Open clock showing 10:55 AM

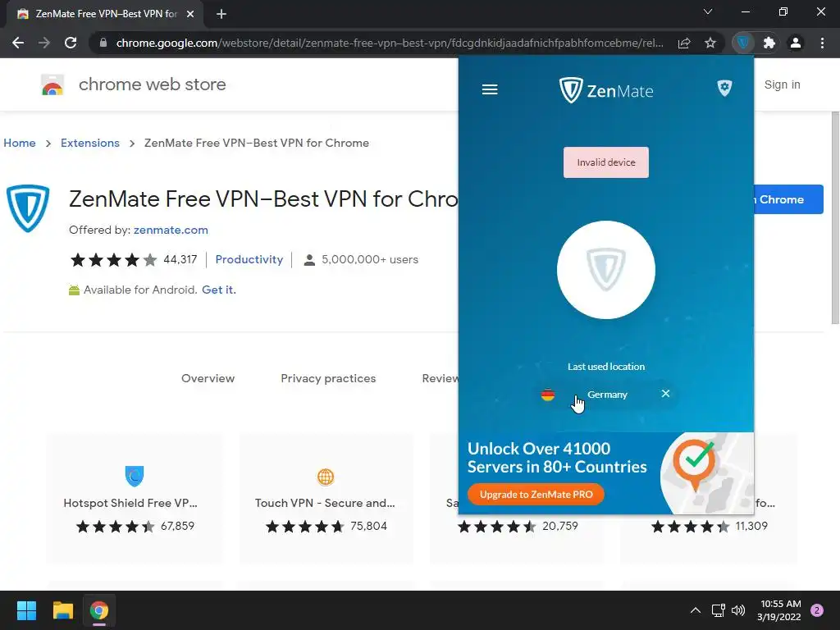(779, 610)
